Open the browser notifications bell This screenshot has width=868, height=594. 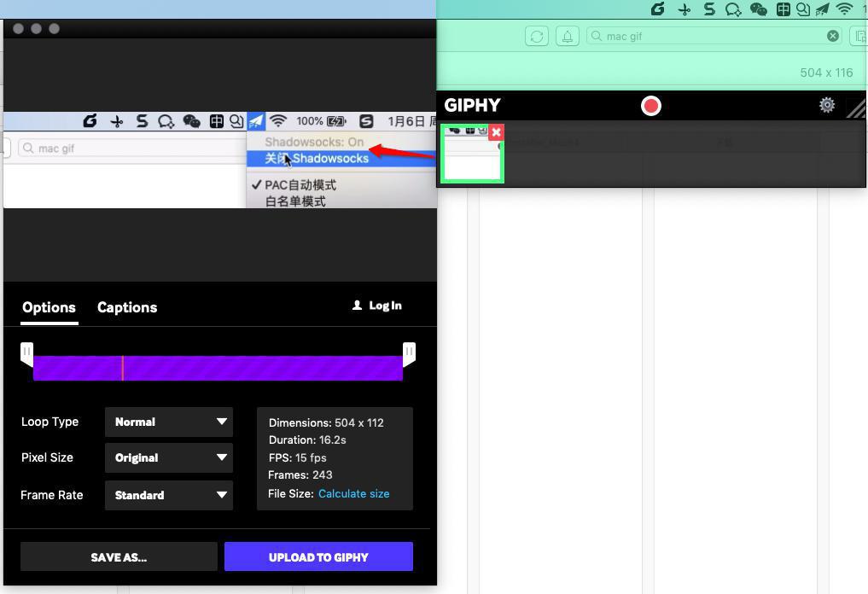(x=568, y=37)
